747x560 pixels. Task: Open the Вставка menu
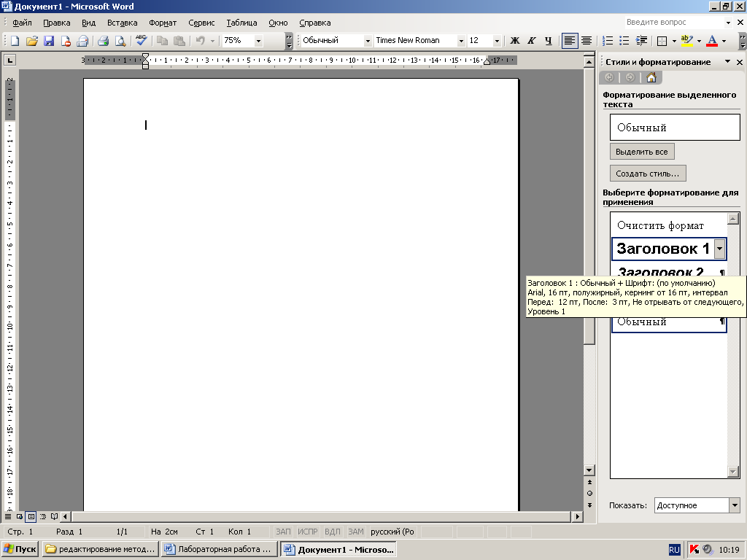pos(122,23)
